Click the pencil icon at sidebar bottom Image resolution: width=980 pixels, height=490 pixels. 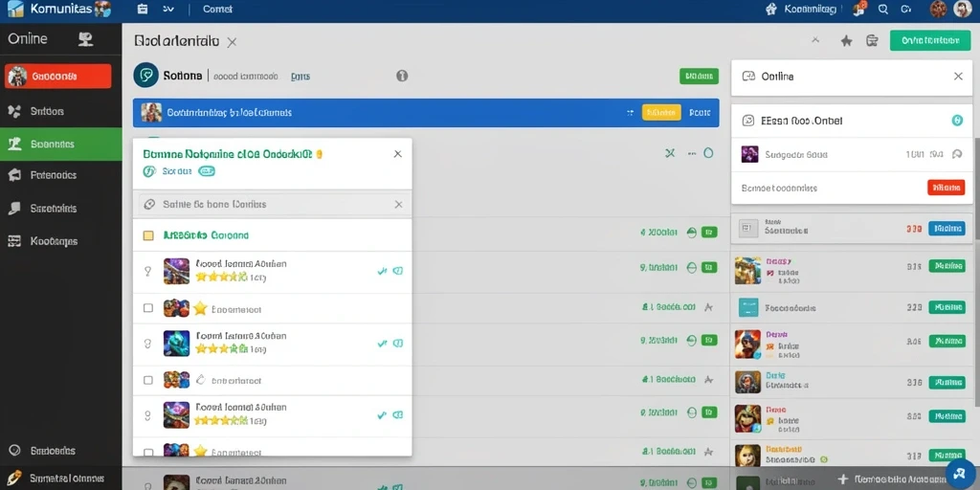15,479
